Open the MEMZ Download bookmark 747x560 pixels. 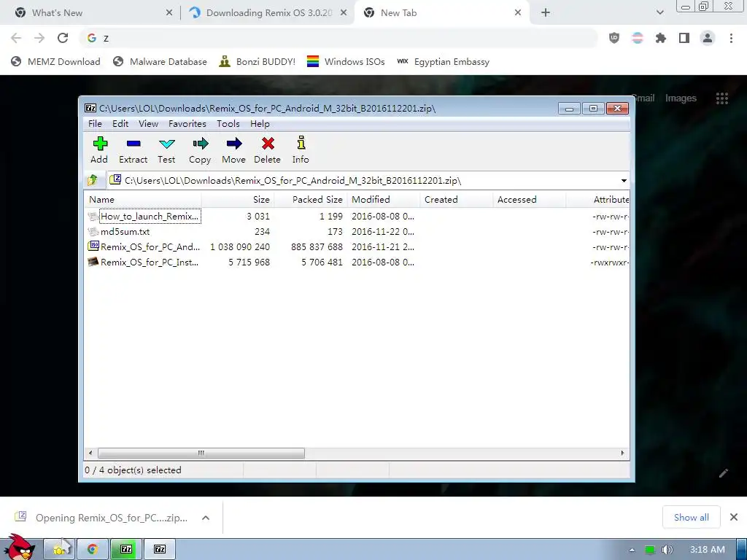click(x=55, y=62)
